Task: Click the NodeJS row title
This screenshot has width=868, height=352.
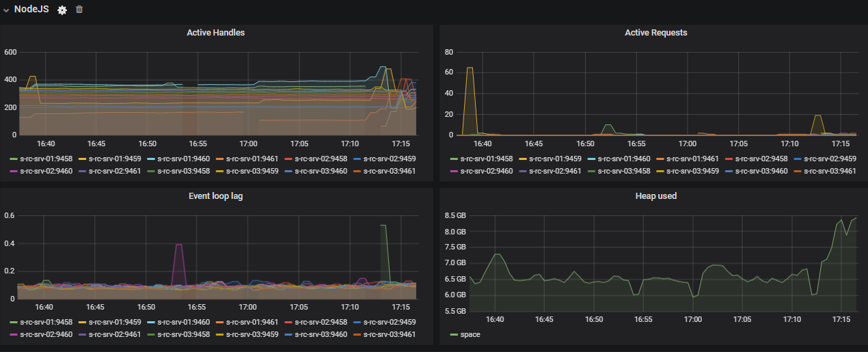Action: (x=31, y=9)
